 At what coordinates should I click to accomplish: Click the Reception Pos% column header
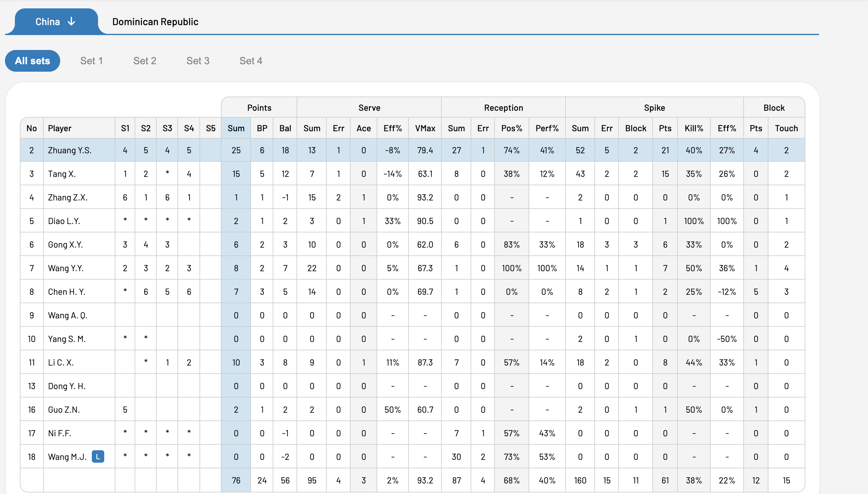[x=512, y=128]
